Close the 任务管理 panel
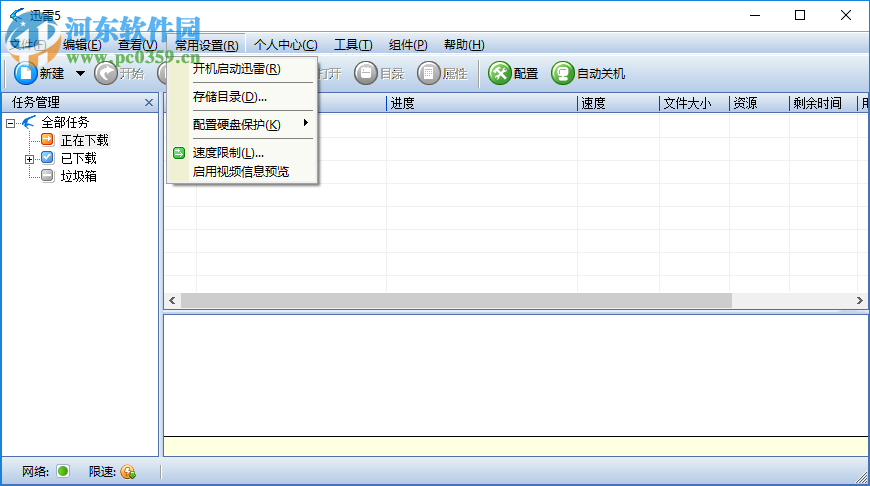The image size is (870, 486). point(149,103)
